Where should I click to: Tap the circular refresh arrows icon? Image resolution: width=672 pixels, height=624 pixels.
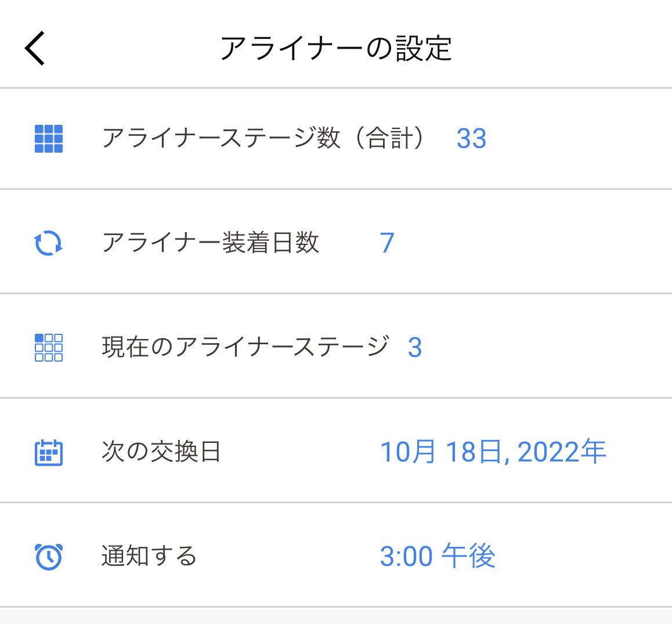coord(48,243)
